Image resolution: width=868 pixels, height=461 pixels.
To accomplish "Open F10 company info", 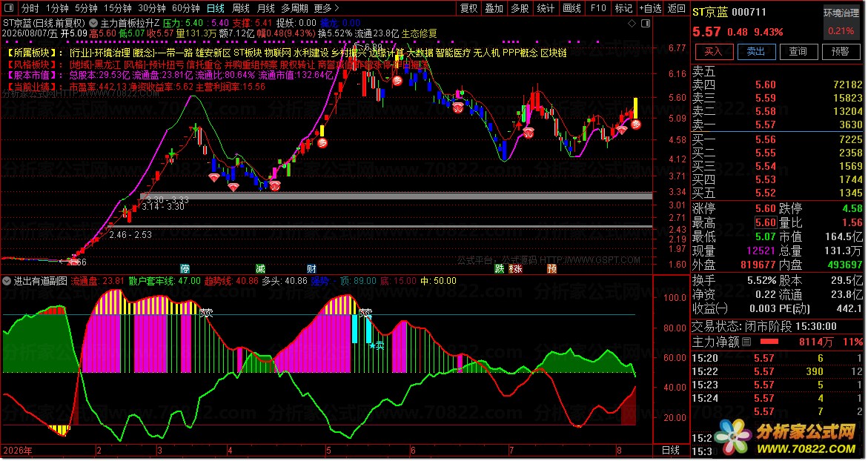I will (x=598, y=8).
